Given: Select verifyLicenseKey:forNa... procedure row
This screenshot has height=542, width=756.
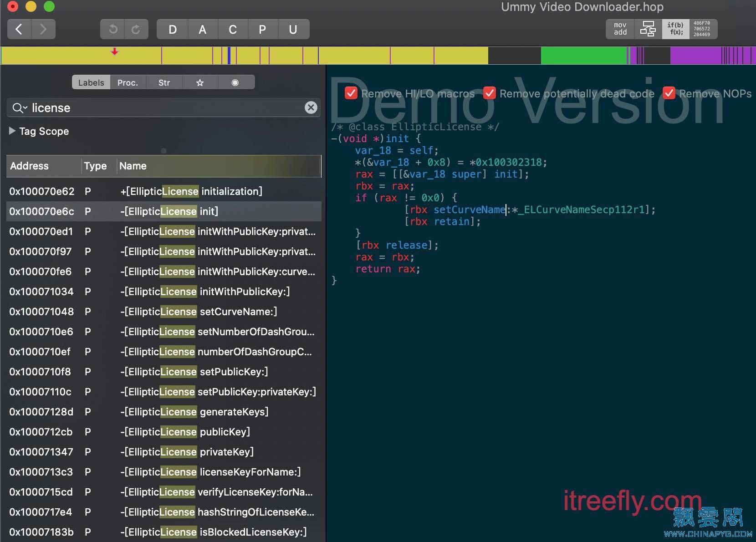Looking at the screenshot, I should (x=164, y=492).
